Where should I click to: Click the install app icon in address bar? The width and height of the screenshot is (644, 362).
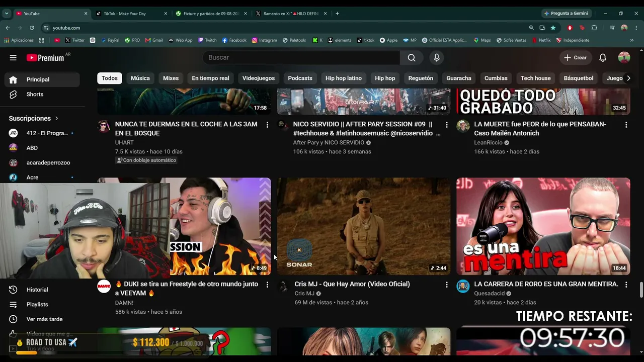coord(542,28)
